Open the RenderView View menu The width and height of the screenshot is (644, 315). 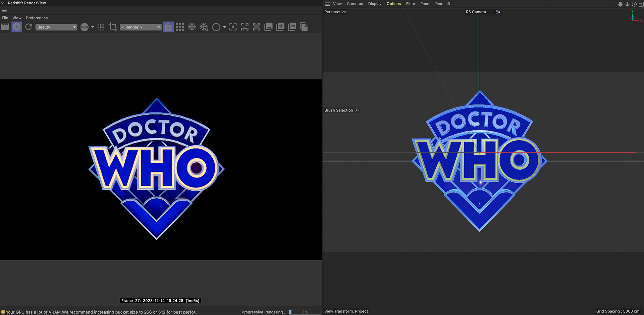click(17, 18)
